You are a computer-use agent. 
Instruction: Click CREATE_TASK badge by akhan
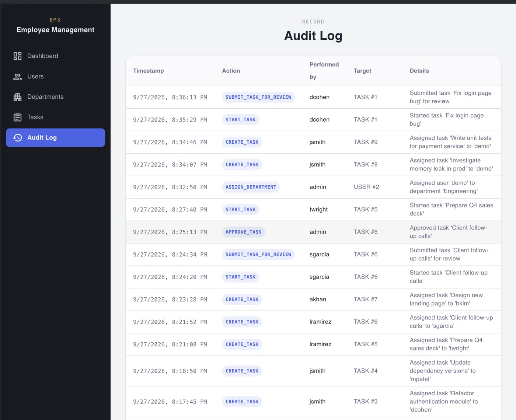point(242,300)
